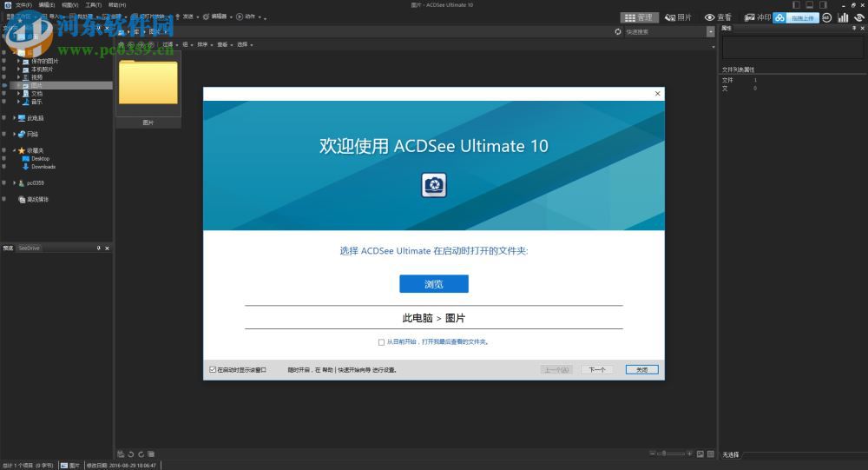Click the blue cloud upload button
Screen dimensions: 868x470
click(796, 17)
